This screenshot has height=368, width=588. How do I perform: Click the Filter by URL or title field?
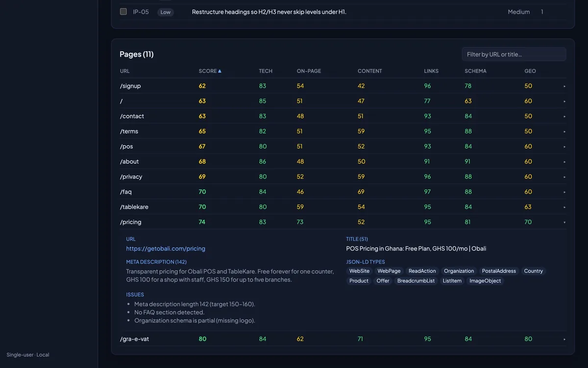point(514,54)
